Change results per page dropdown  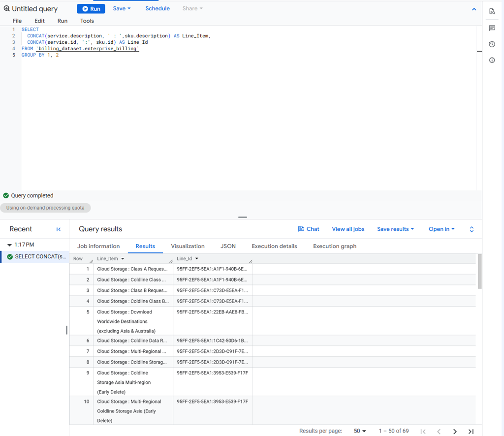coord(360,431)
